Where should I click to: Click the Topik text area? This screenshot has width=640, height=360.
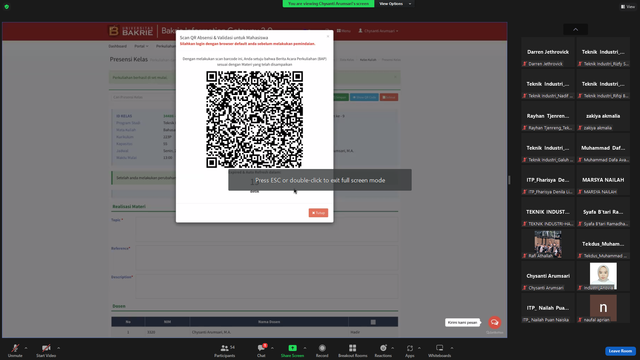(x=267, y=229)
